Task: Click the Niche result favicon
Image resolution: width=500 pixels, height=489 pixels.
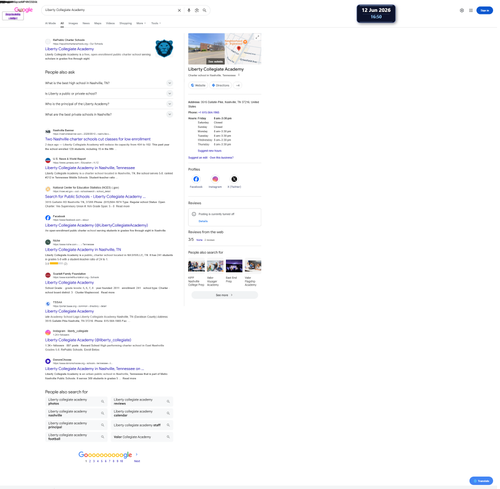Action: coord(48,242)
